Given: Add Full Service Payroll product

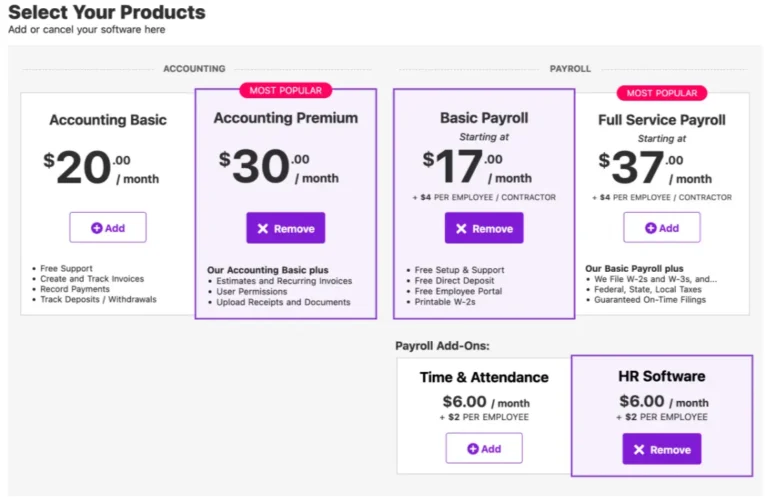Looking at the screenshot, I should tap(662, 228).
